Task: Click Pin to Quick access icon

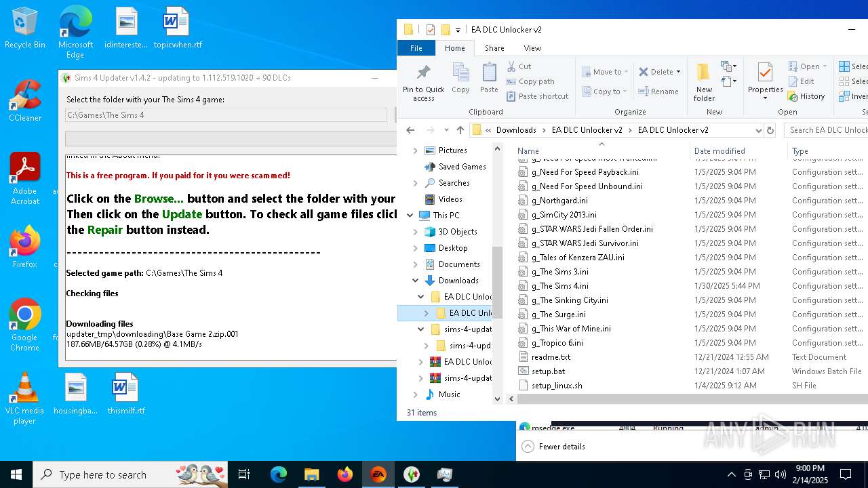Action: point(423,83)
